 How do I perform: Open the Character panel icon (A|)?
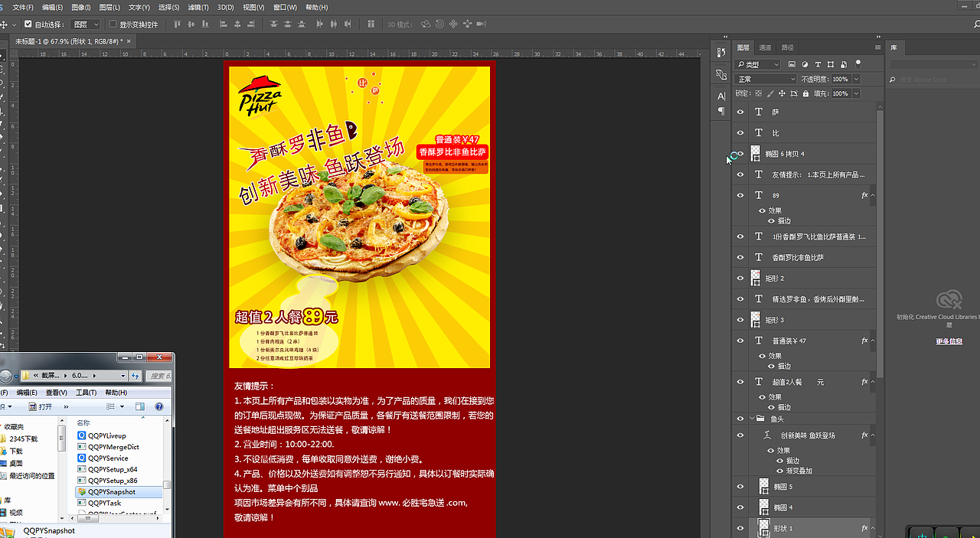point(721,96)
